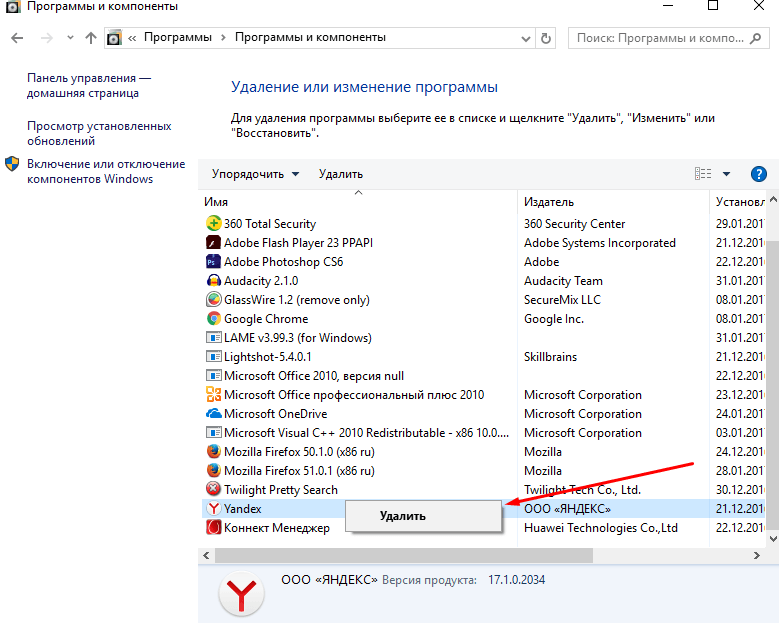
Task: Click Программы и компоненты in breadcrumb
Action: coord(311,38)
